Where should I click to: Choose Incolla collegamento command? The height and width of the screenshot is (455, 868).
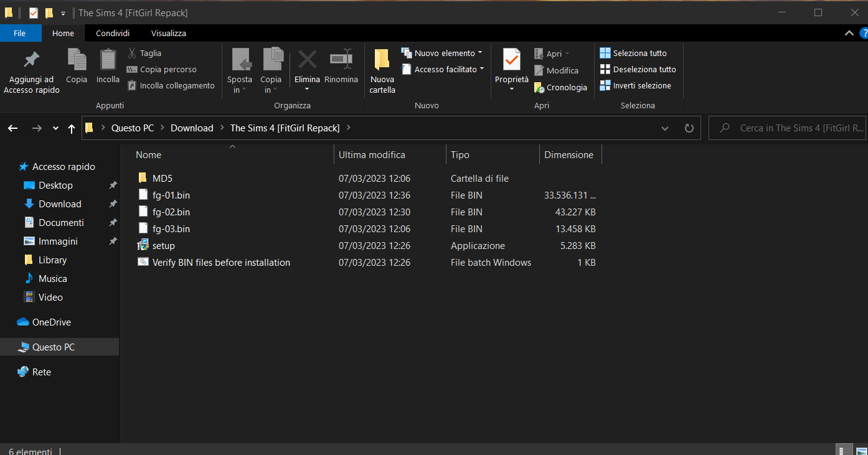171,85
